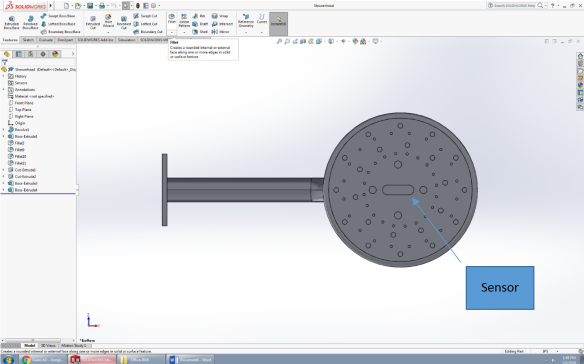The height and width of the screenshot is (364, 584).
Task: Expand the Annotations tree node
Action: 4,89
